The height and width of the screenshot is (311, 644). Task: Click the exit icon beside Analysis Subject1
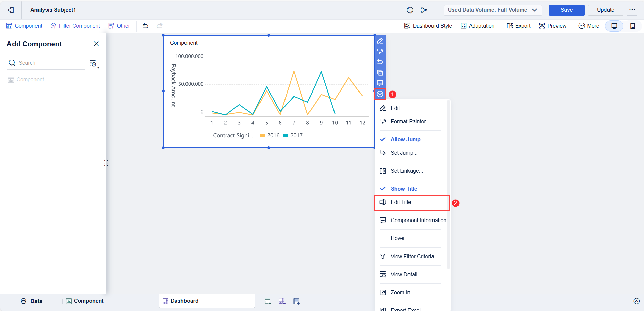tap(11, 10)
